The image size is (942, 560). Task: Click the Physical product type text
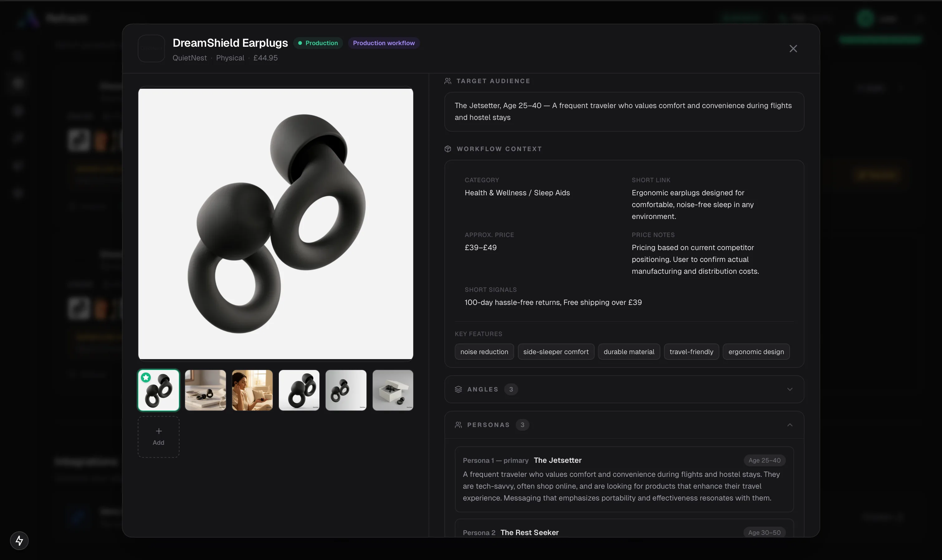click(x=230, y=58)
